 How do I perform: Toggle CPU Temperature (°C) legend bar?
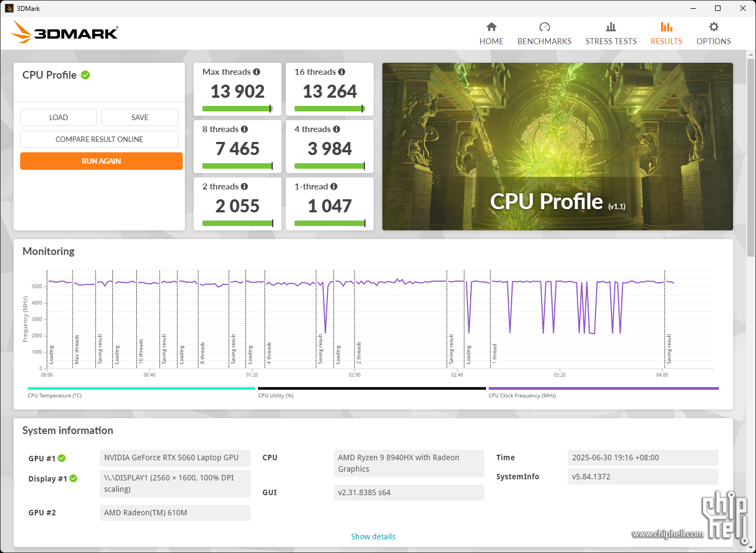[x=141, y=389]
